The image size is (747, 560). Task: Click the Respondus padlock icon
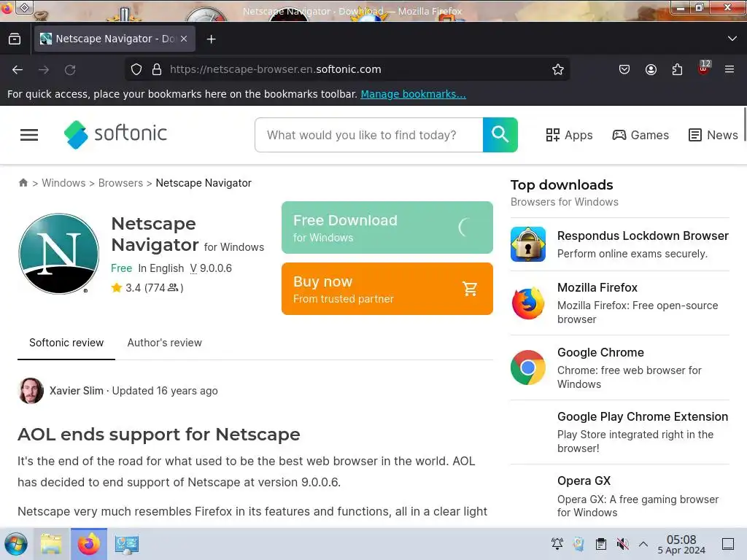click(x=528, y=244)
